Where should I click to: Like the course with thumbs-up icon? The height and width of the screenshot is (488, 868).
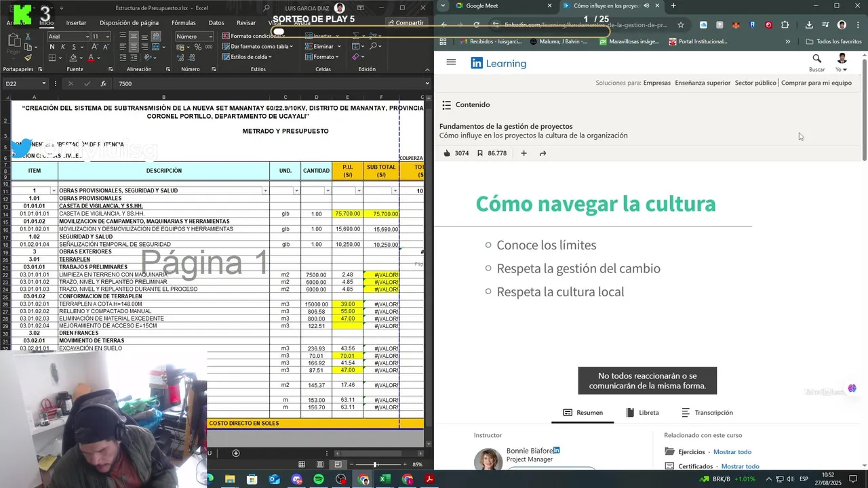[447, 153]
